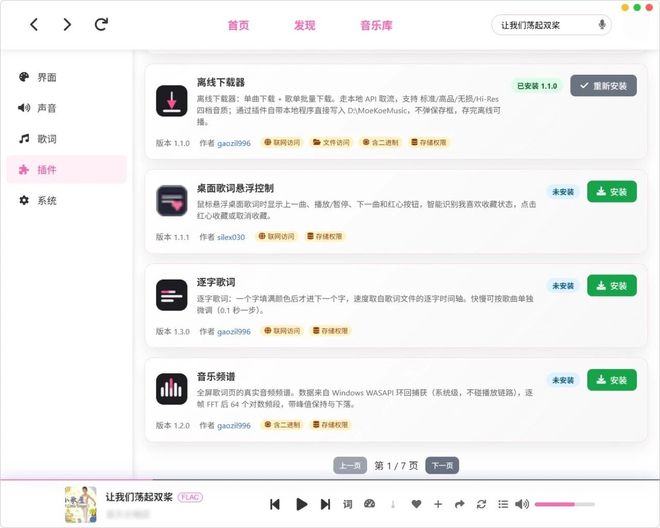
Task: Click the refresh icon
Action: click(x=101, y=24)
